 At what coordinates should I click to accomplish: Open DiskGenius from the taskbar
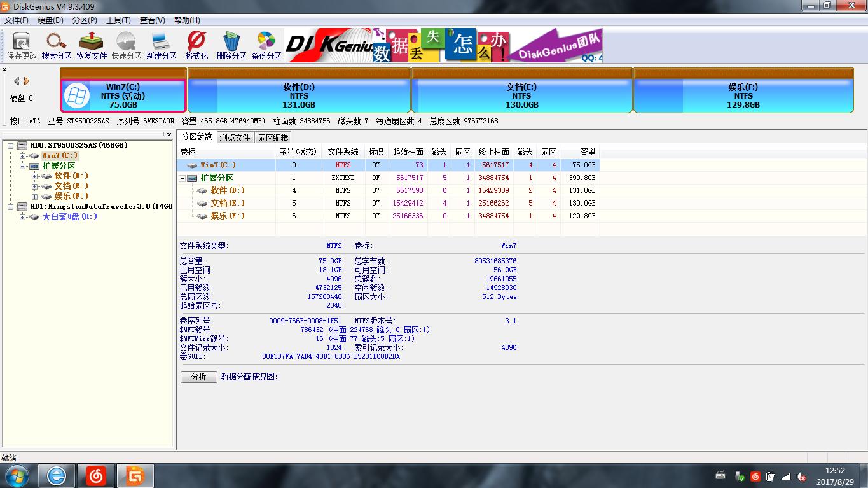[135, 475]
